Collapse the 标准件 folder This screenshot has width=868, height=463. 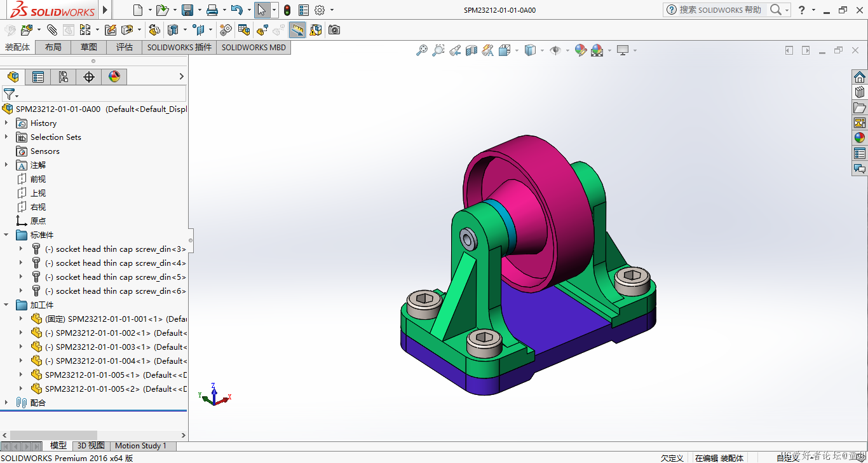tap(6, 235)
